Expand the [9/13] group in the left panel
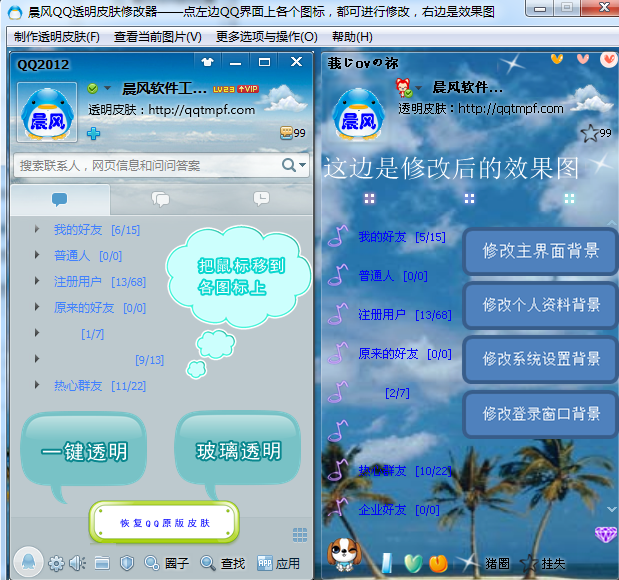Viewport: 619px width, 580px height. 37,359
